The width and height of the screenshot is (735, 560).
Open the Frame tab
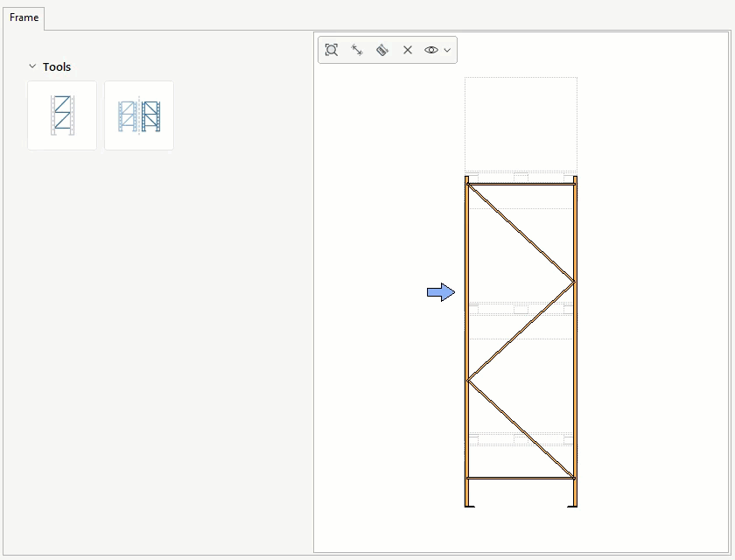pos(24,17)
